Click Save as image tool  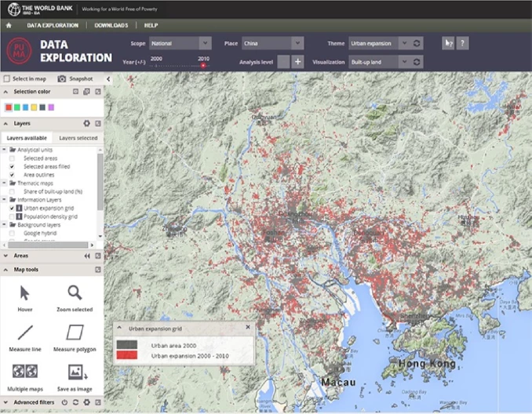pyautogui.click(x=75, y=378)
